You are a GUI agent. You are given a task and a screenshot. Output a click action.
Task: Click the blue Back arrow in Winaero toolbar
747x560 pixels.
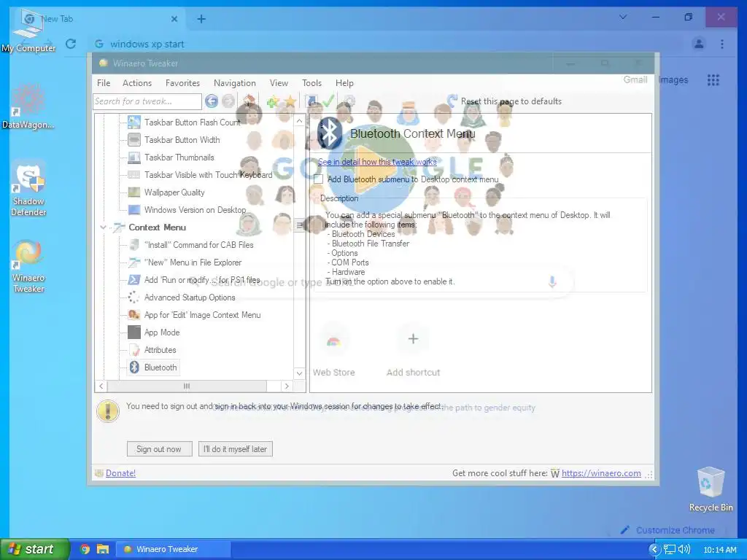(212, 101)
